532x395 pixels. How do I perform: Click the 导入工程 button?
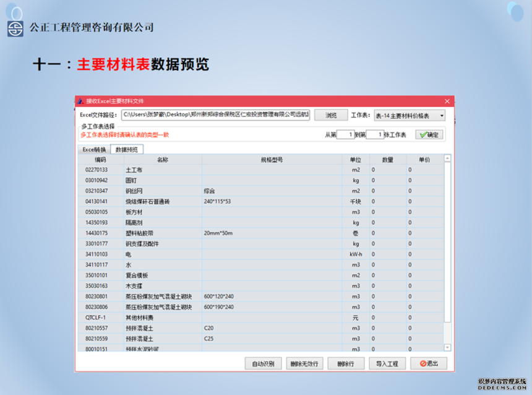tap(387, 363)
